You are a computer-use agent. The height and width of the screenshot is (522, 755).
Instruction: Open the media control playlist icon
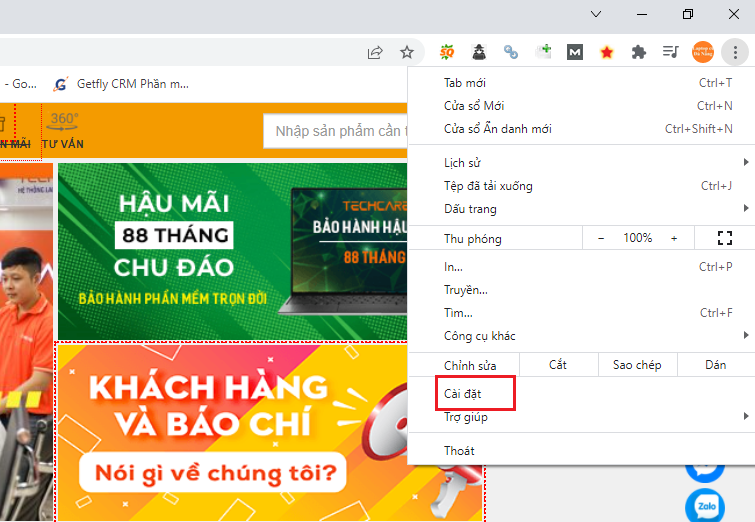point(670,52)
